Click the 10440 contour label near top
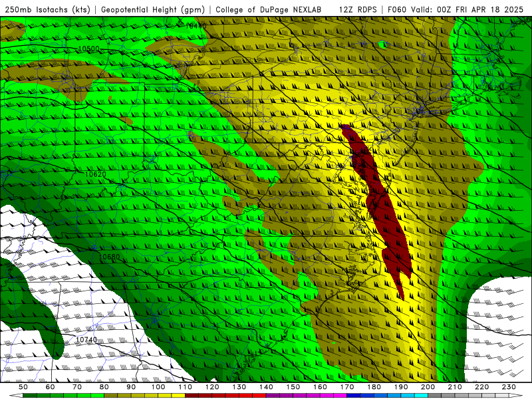This screenshot has width=532, height=399. click(196, 26)
